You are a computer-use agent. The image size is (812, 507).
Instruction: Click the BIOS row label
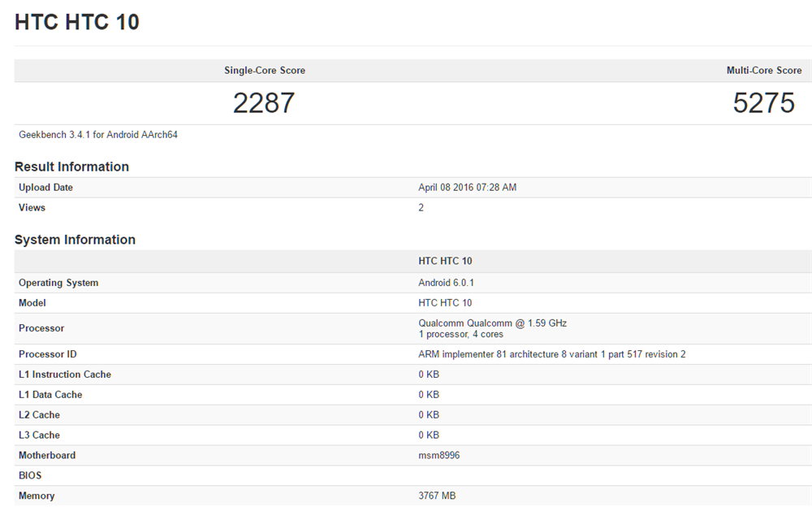click(x=30, y=476)
